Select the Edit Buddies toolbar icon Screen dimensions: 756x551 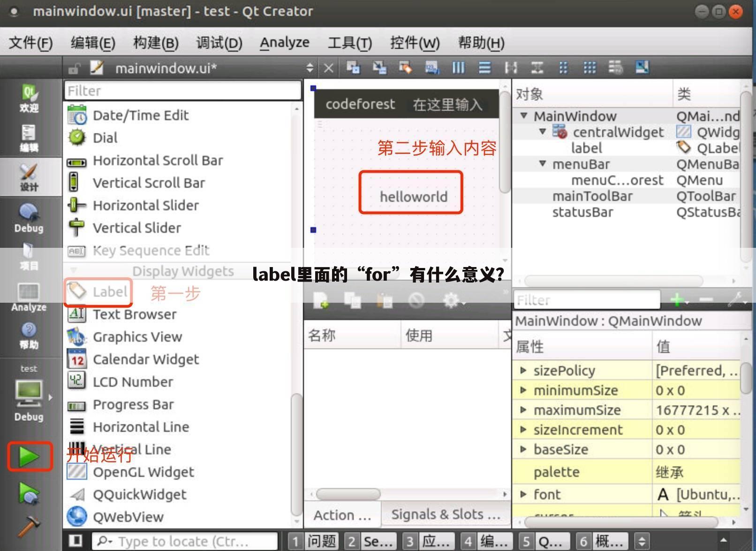point(406,68)
